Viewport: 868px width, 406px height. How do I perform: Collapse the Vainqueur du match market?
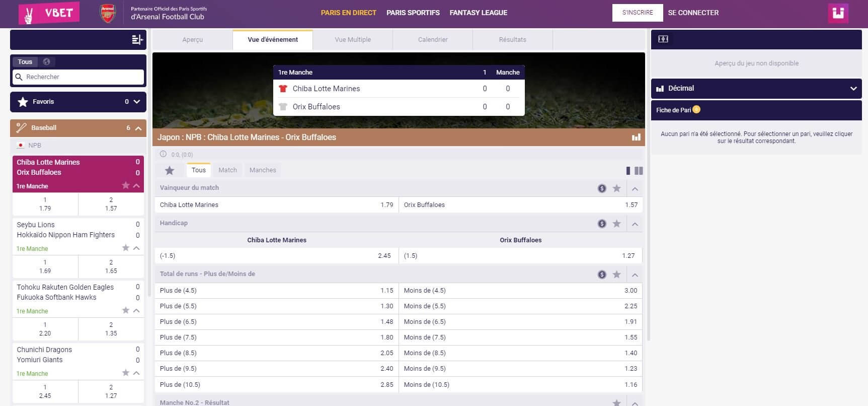635,189
